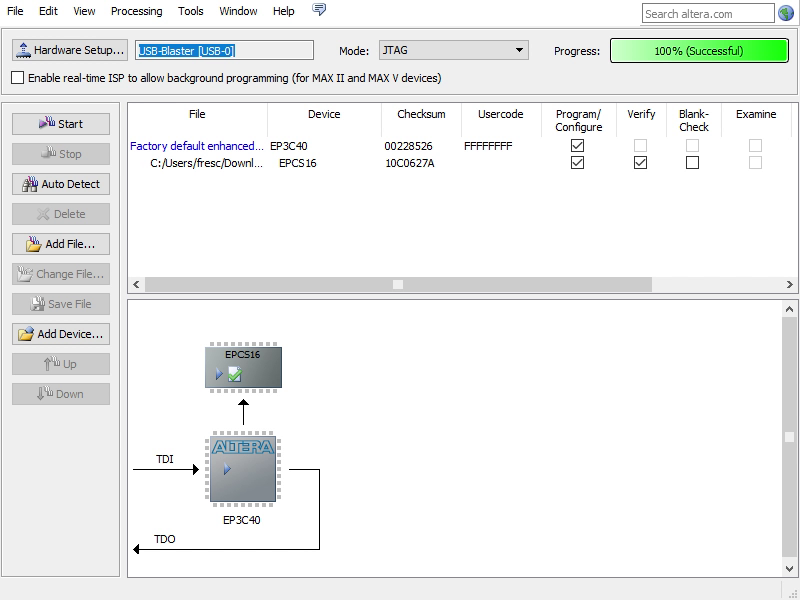Open the Tools menu

coord(191,11)
